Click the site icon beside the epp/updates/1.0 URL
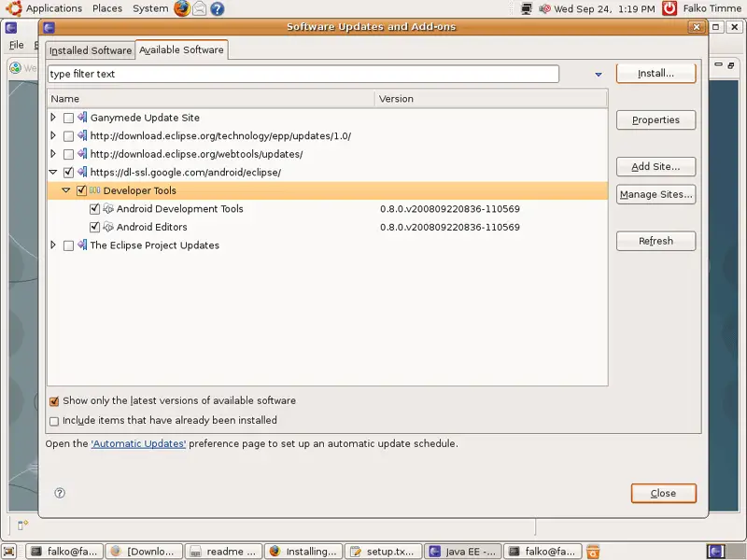The height and width of the screenshot is (560, 747). click(x=82, y=135)
